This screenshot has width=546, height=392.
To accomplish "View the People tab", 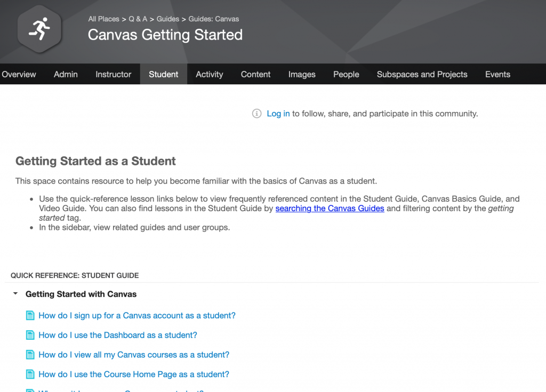I will [346, 75].
